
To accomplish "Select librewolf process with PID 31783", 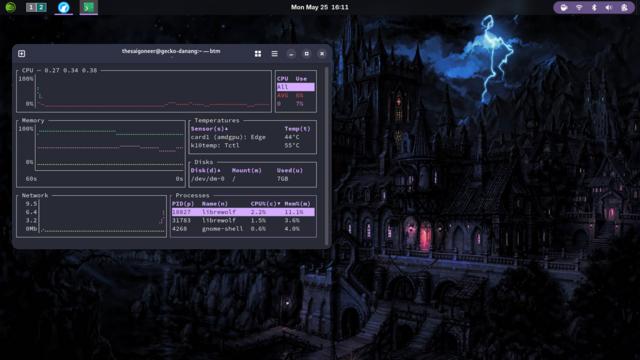I will coord(243,220).
